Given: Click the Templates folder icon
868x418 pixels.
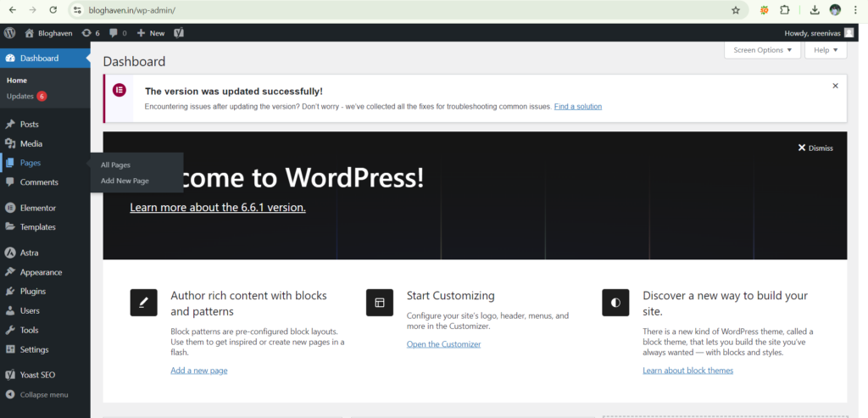Looking at the screenshot, I should [x=10, y=226].
